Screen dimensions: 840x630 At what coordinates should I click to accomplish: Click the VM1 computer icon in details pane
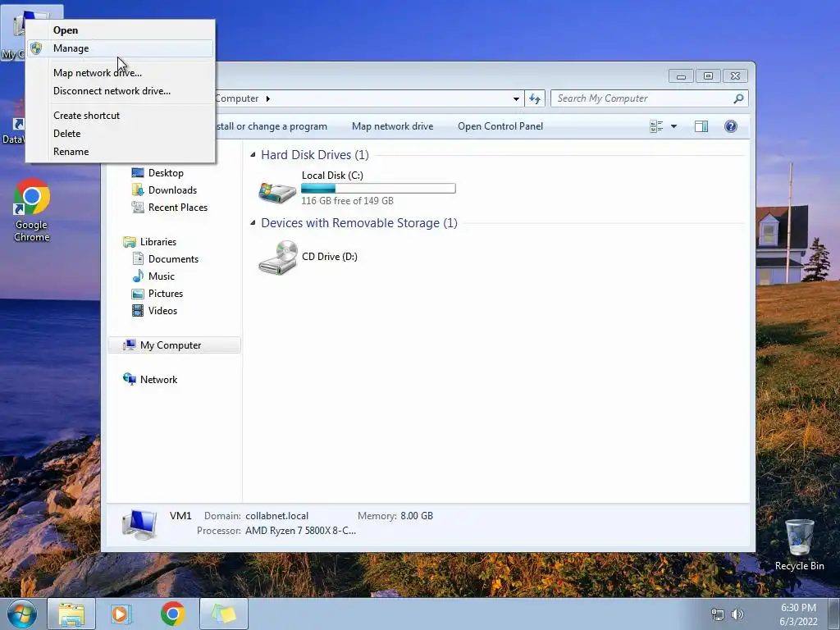[139, 523]
